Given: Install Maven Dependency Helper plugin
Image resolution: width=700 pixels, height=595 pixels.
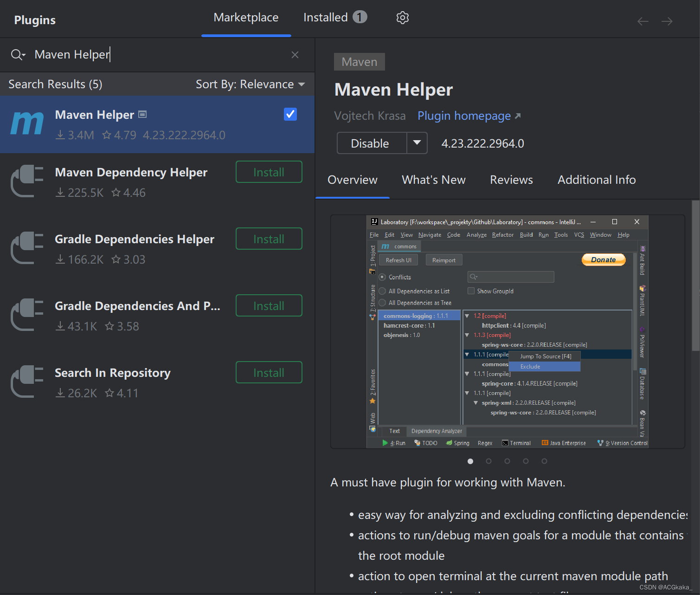Looking at the screenshot, I should pyautogui.click(x=269, y=172).
